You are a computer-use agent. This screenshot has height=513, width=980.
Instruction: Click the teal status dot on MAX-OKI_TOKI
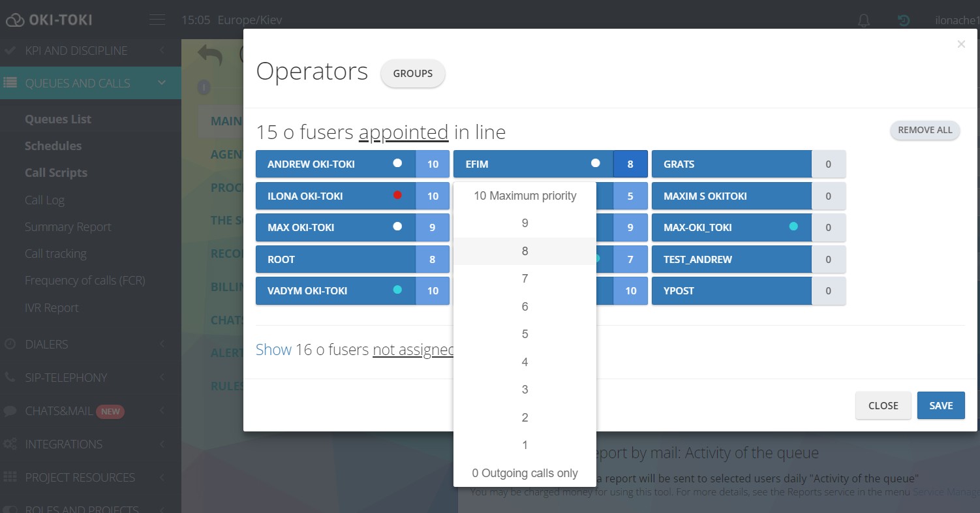(x=793, y=226)
